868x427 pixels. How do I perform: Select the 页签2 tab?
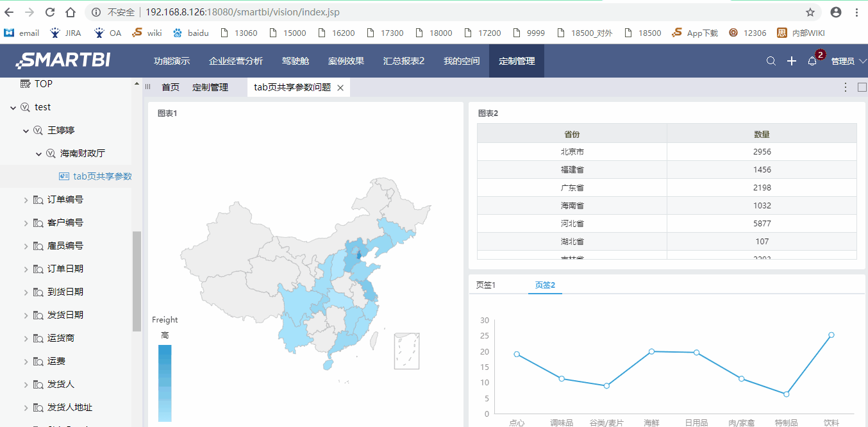point(545,285)
